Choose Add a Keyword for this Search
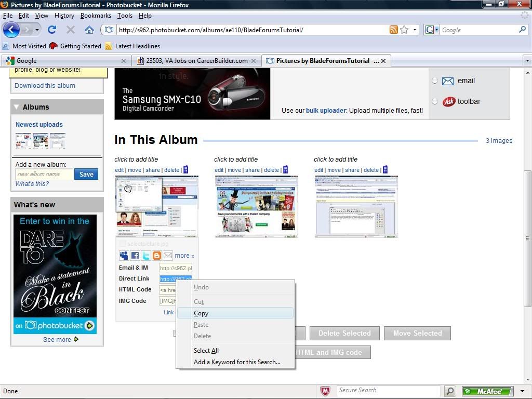The width and height of the screenshot is (532, 399). pyautogui.click(x=235, y=362)
